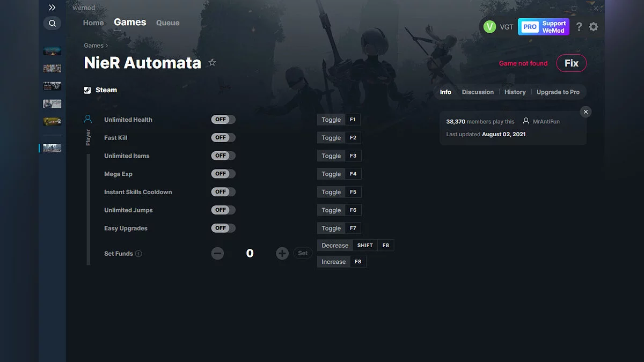Image resolution: width=644 pixels, height=362 pixels.
Task: Increase funds with the plus button
Action: 282,253
